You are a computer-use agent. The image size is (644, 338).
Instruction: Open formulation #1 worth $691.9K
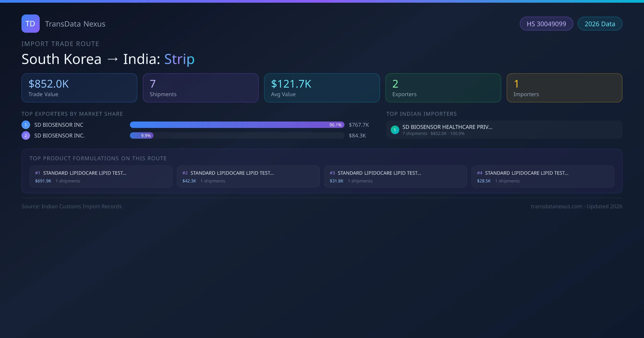pyautogui.click(x=101, y=177)
